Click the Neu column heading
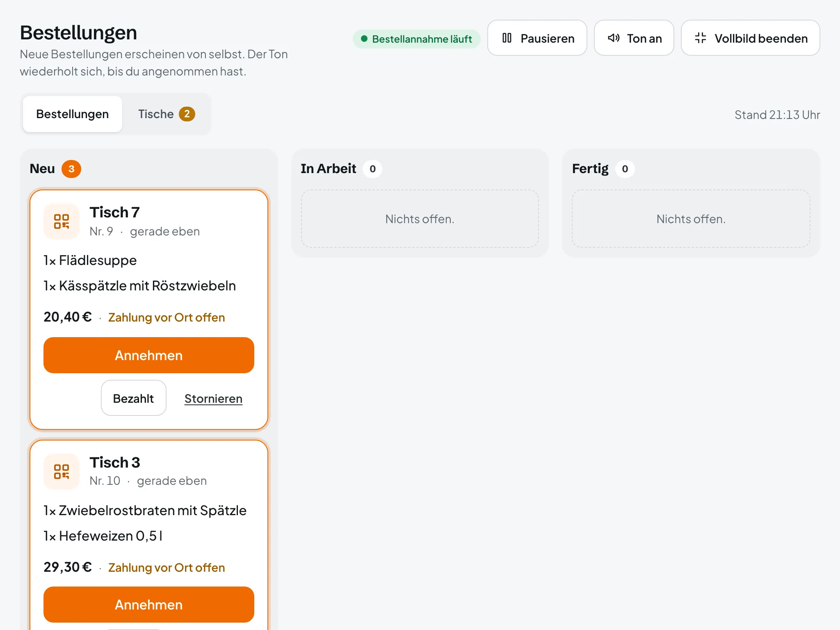 click(42, 169)
